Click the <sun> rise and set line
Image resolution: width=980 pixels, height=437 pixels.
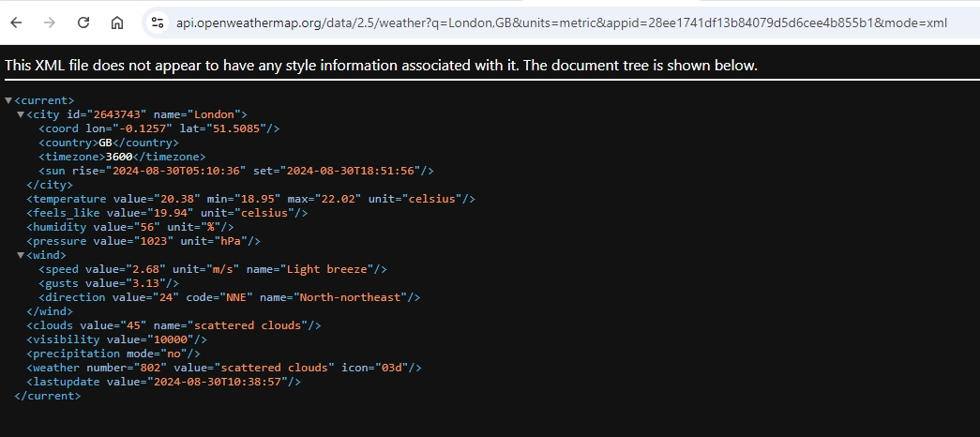tap(235, 171)
